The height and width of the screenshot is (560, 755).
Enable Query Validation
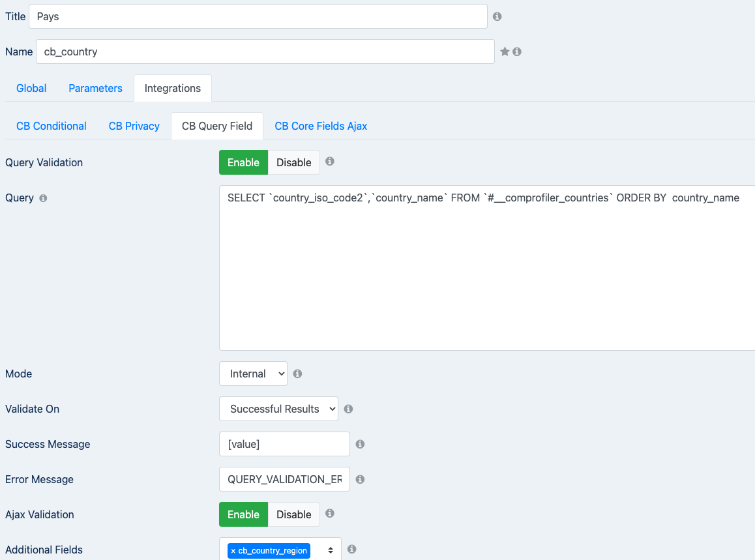coord(244,162)
